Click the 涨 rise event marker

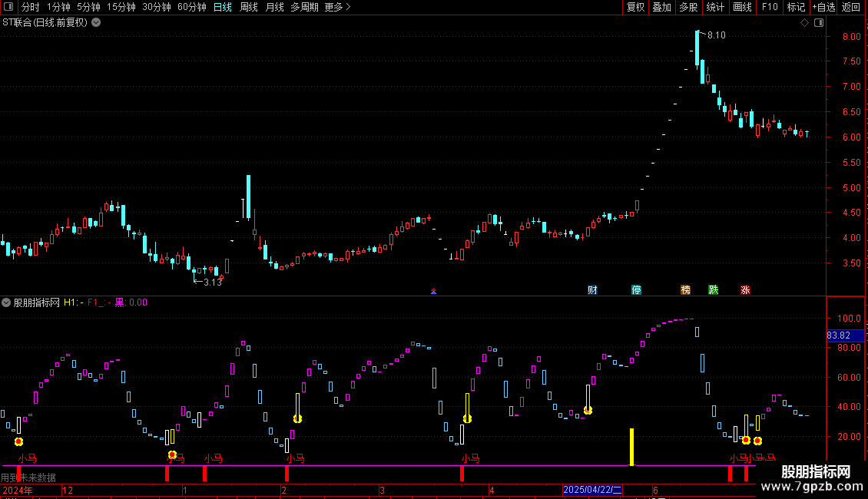point(745,290)
